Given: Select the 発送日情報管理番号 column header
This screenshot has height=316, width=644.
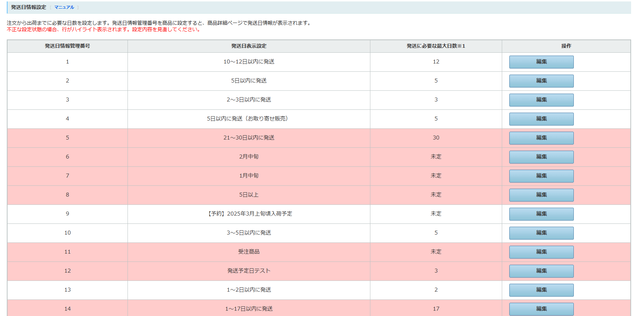Looking at the screenshot, I should [x=67, y=46].
